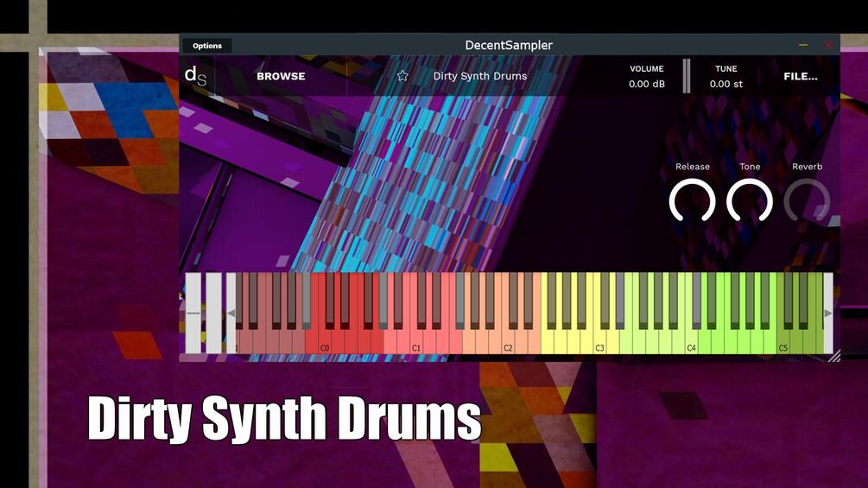868x488 pixels.
Task: Click the modulation wheel
Action: 213,314
